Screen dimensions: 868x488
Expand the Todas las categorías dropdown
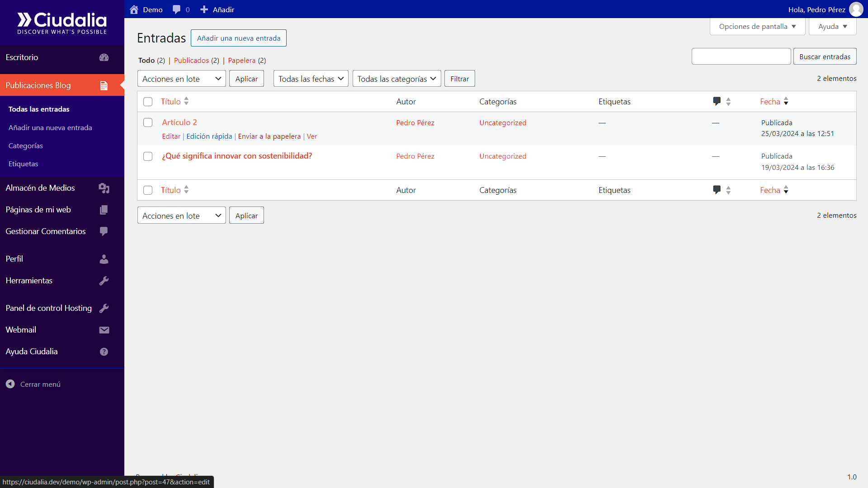[396, 79]
